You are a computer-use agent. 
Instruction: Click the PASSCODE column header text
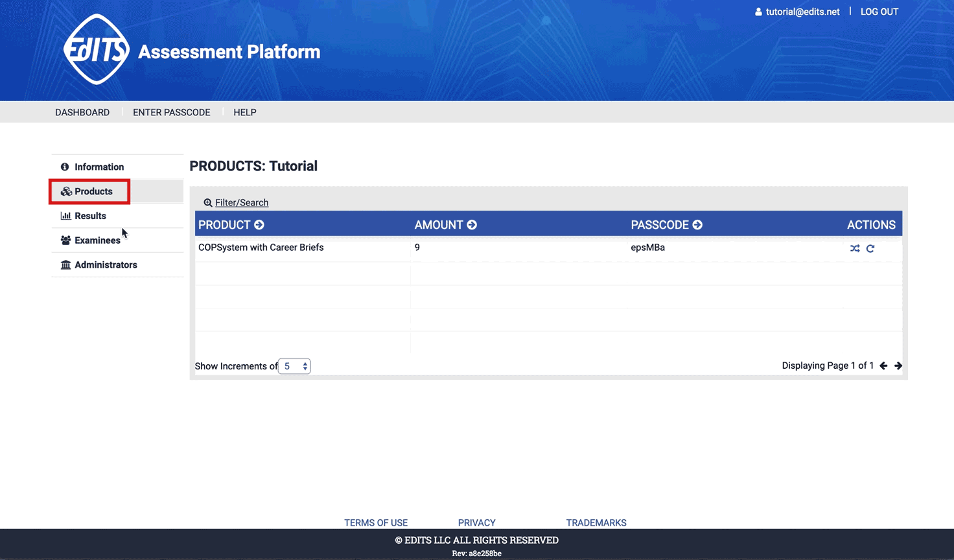tap(660, 225)
